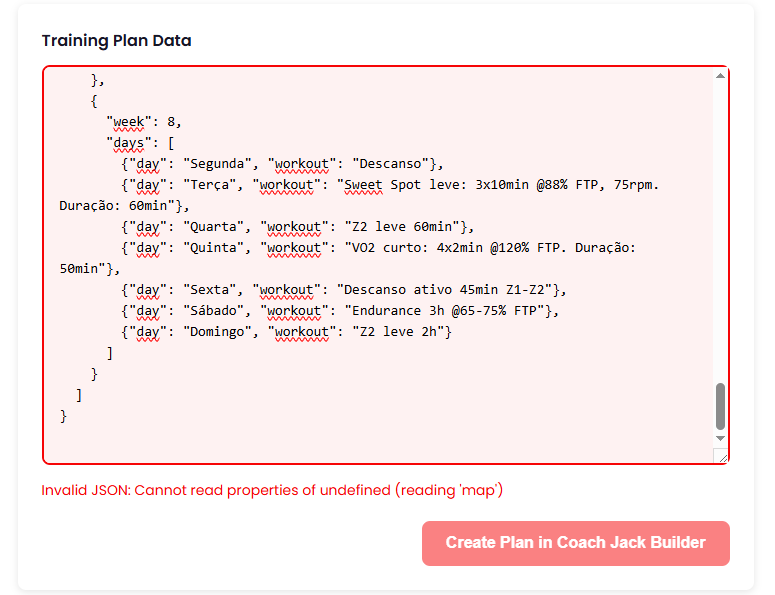Click on "Sábado" in the training plan JSON

pos(214,311)
